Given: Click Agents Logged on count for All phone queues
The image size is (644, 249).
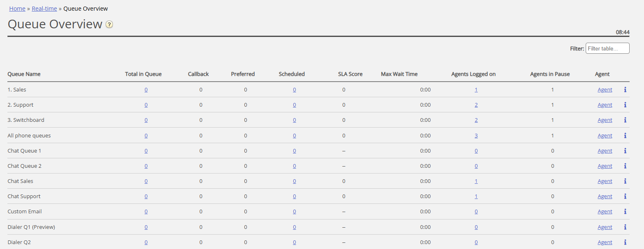Looking at the screenshot, I should tap(476, 136).
